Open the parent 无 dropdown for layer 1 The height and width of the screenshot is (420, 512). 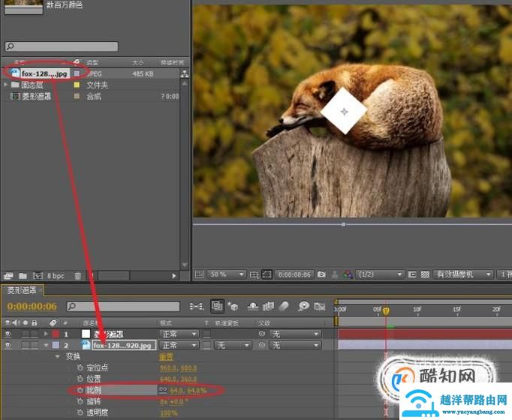click(x=295, y=334)
